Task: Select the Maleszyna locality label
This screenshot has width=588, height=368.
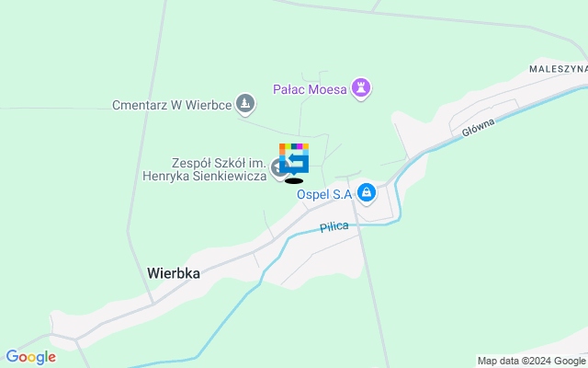Action: tap(559, 69)
